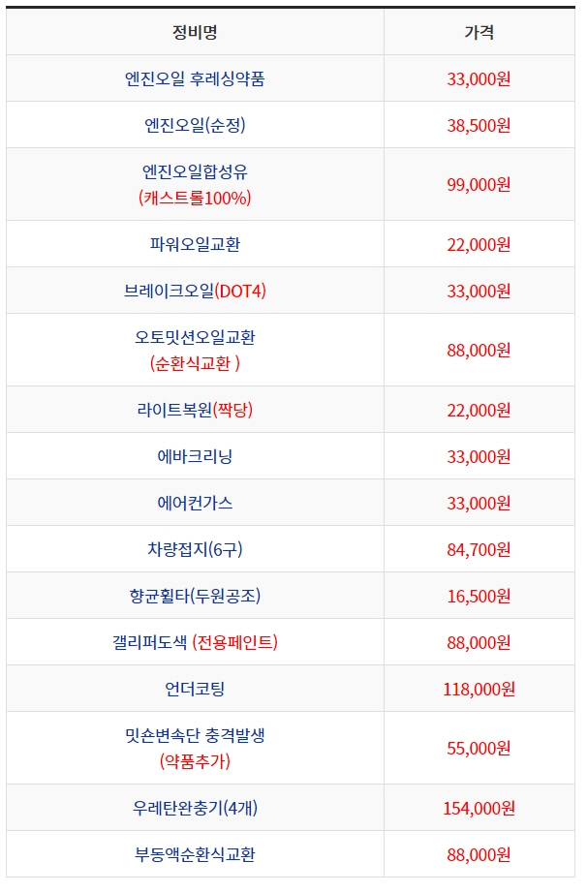588x893 pixels.
Task: Click the 파워오일교환 service name
Action: point(195,244)
